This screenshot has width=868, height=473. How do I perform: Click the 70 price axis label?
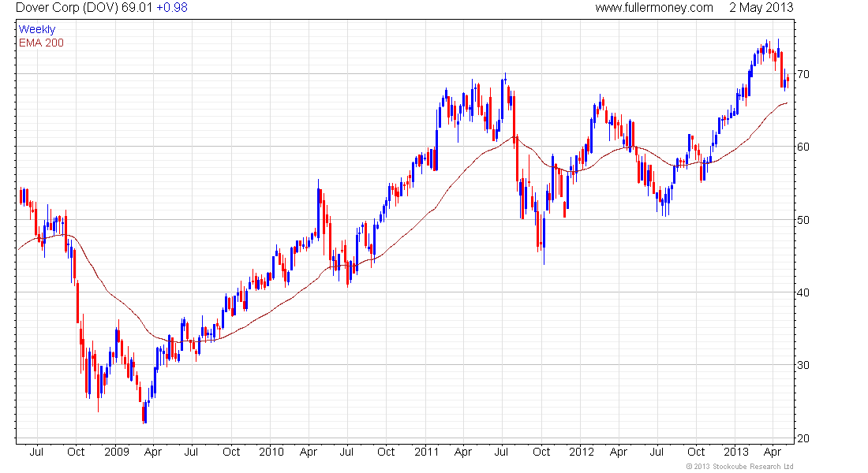tap(803, 74)
